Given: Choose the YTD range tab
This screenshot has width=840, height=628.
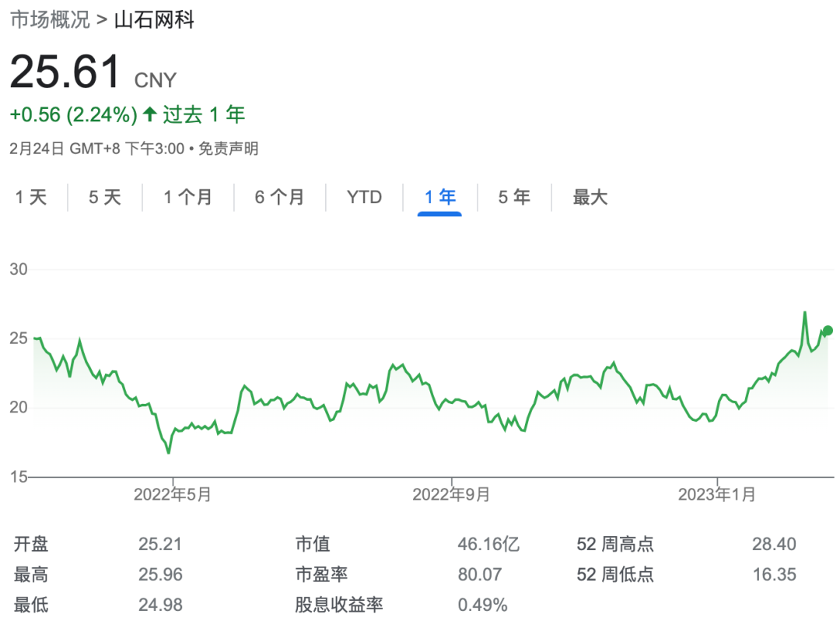Looking at the screenshot, I should pyautogui.click(x=364, y=197).
